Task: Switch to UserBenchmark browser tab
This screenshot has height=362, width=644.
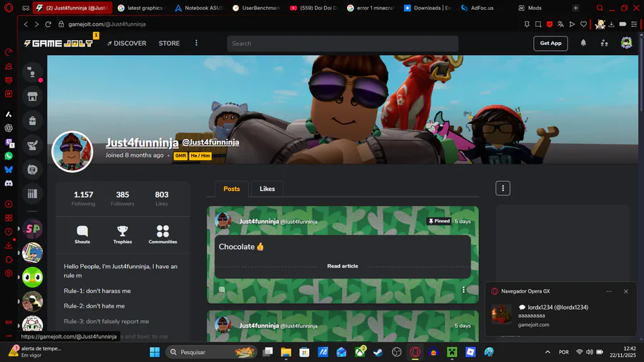Action: coord(256,8)
